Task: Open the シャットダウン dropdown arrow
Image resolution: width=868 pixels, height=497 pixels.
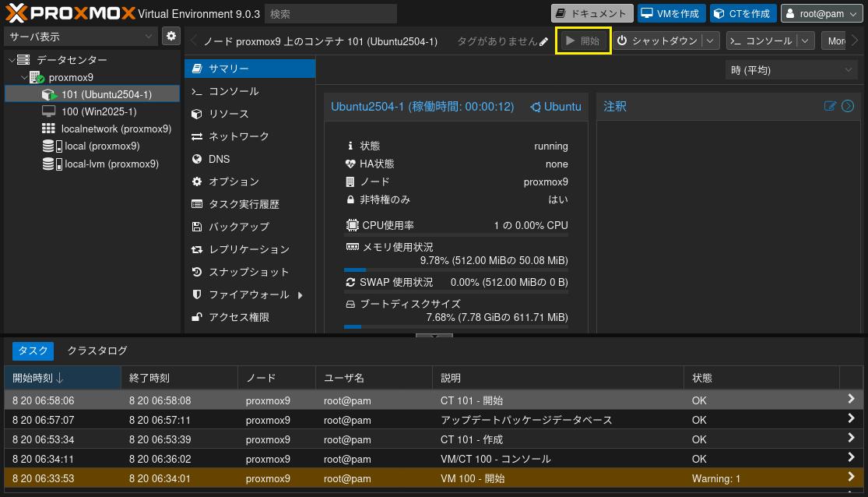Action: [710, 41]
